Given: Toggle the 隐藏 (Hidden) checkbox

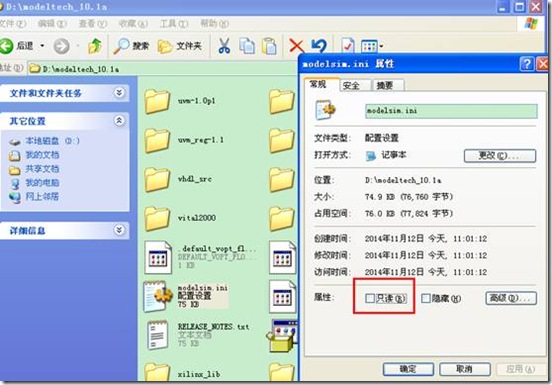Looking at the screenshot, I should coord(426,298).
